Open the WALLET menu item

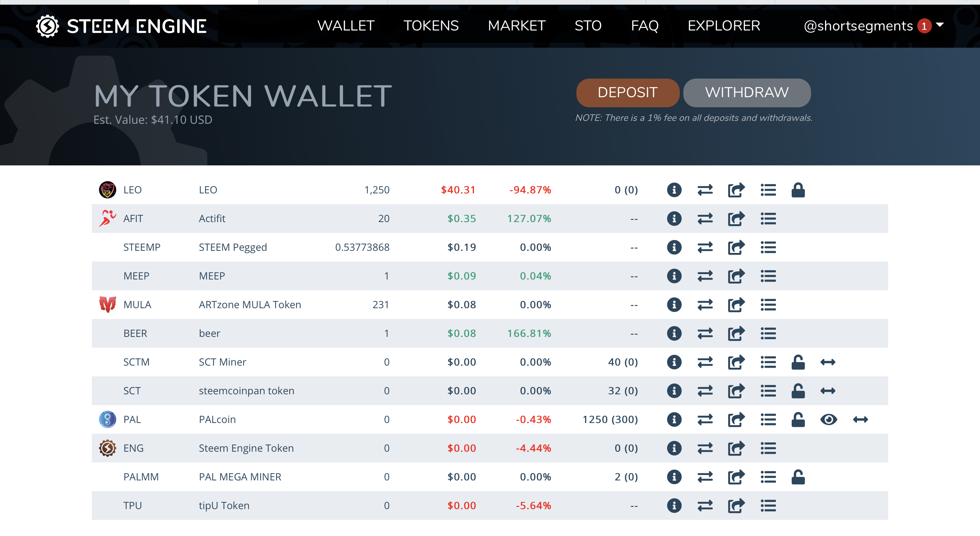point(346,26)
